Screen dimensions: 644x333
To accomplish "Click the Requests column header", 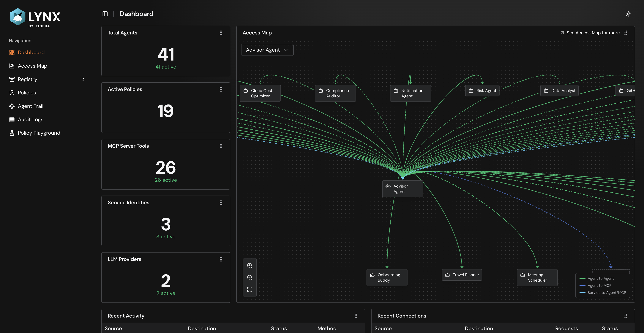I will click(x=566, y=329).
